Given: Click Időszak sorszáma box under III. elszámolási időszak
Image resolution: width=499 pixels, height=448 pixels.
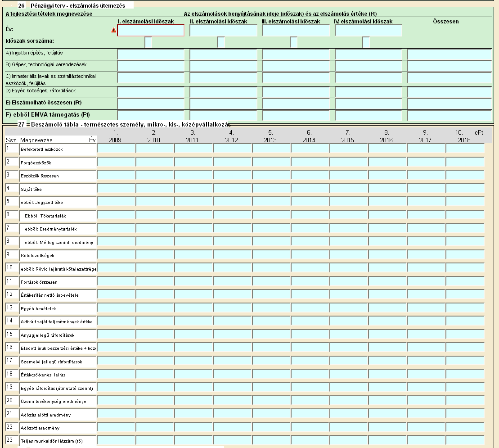Looking at the screenshot, I should (x=294, y=42).
